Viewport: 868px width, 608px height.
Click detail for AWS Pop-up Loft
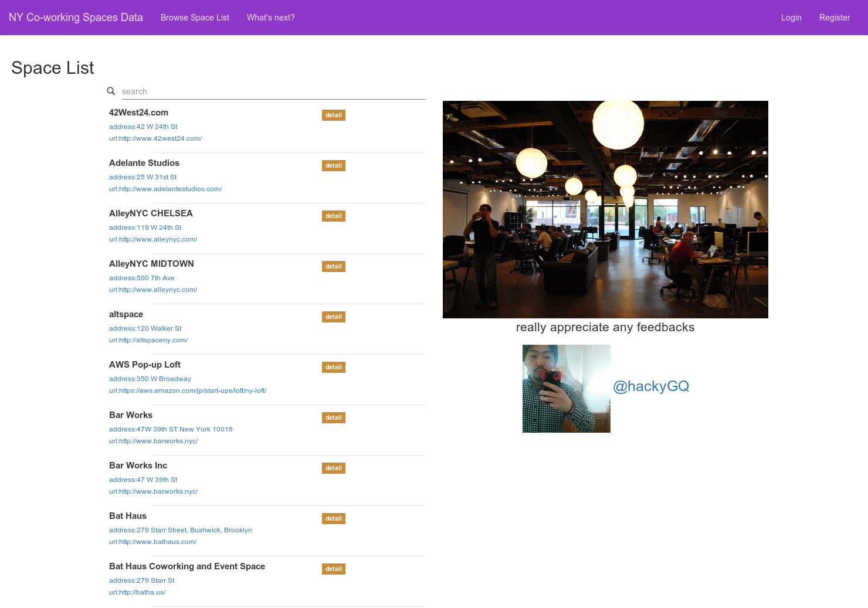333,367
